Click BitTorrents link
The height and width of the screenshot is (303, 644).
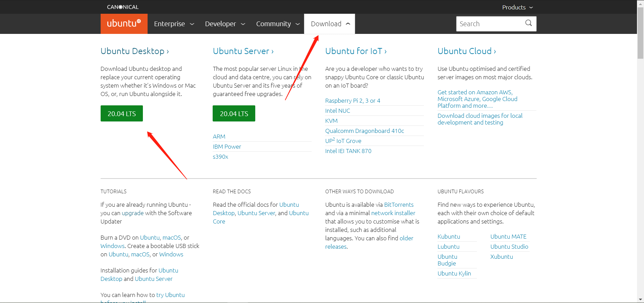(x=399, y=205)
